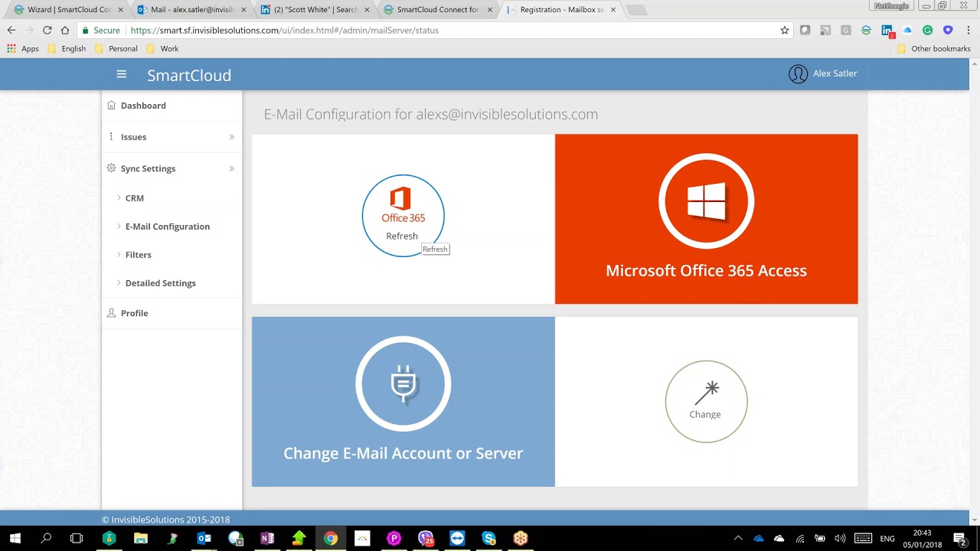Expand the CRM submenu chevron
Viewport: 980px width, 551px height.
[119, 198]
